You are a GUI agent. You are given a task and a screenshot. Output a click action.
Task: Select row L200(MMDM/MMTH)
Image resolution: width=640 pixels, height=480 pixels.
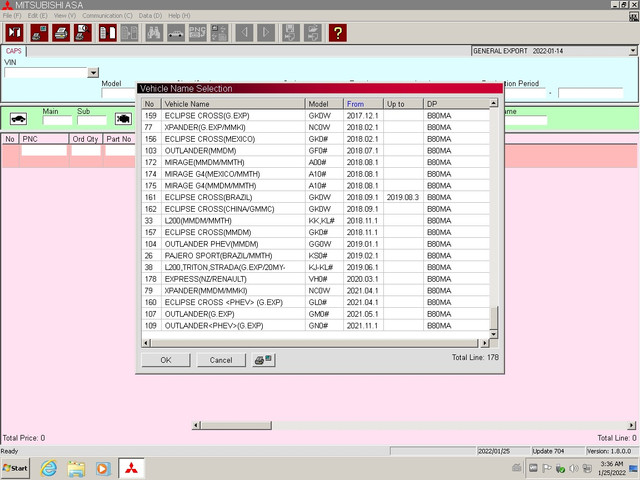tap(316, 221)
